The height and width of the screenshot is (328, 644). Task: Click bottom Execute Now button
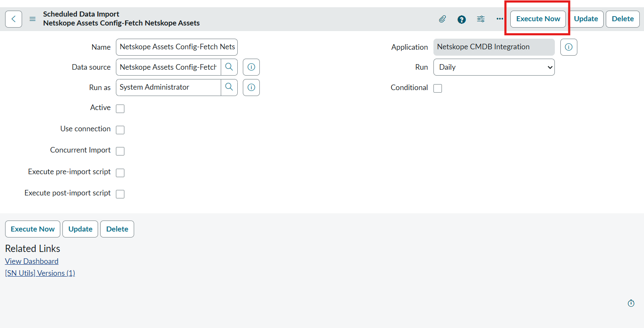(33, 229)
